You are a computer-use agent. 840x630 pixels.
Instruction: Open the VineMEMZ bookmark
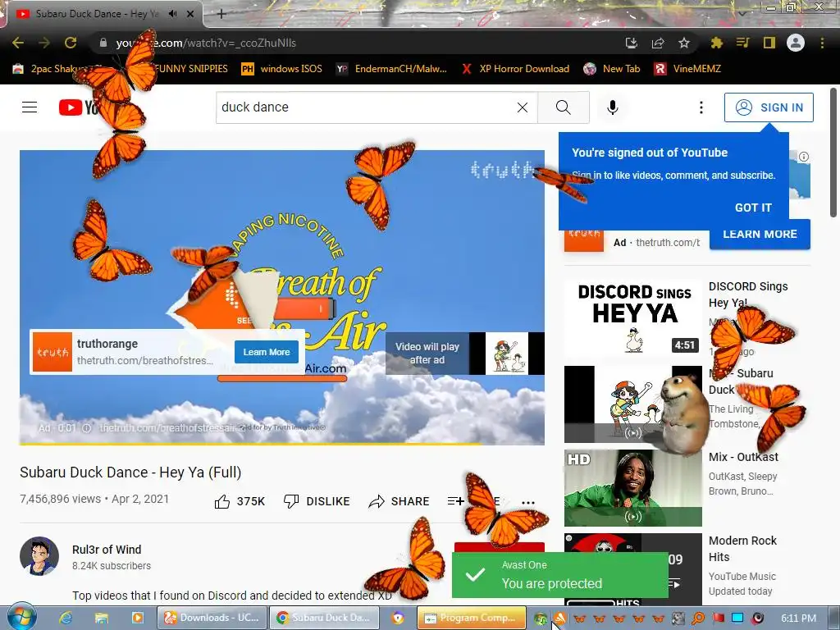pyautogui.click(x=687, y=69)
